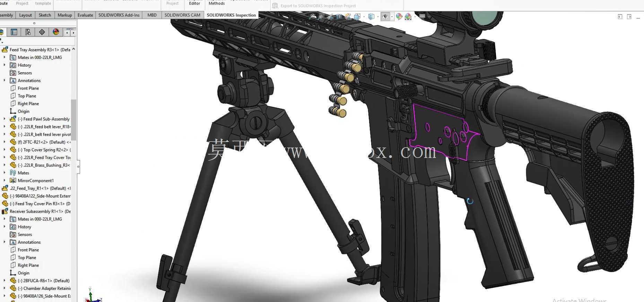Screen dimensions: 644x302
Task: Select Feed Tray Assembly R3<1> item
Action: pos(36,50)
